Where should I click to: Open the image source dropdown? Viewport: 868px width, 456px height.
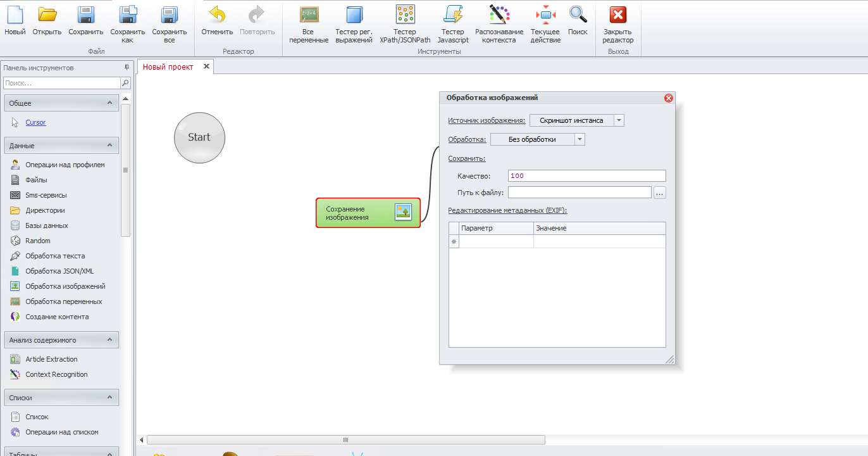coord(619,120)
